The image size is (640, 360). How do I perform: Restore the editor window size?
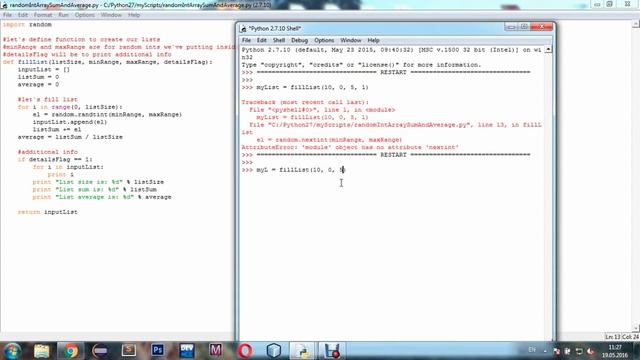609,4
